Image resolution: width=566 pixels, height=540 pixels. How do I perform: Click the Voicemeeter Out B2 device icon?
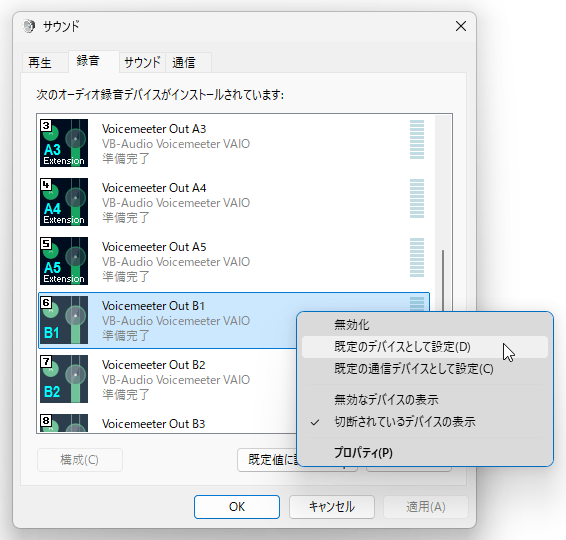point(64,379)
